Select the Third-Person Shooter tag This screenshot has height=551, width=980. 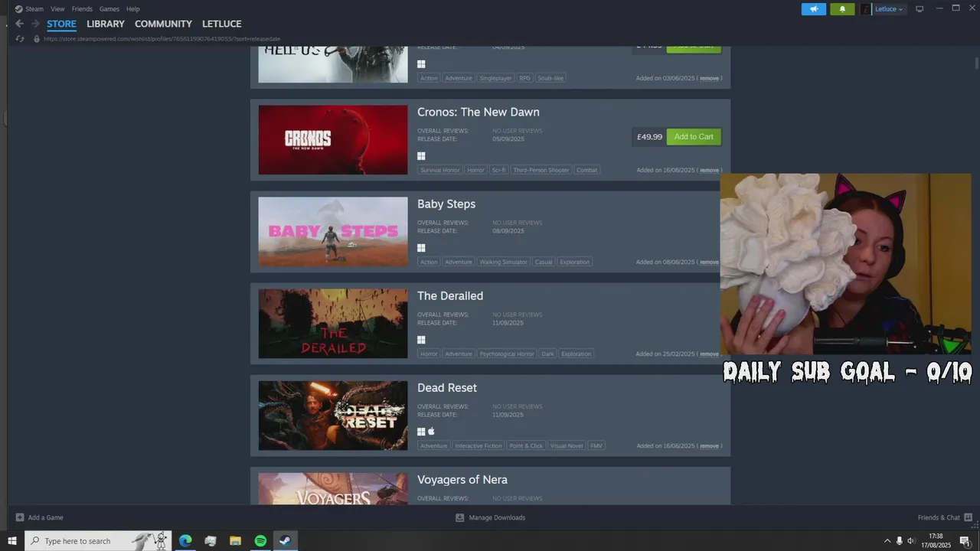(541, 170)
